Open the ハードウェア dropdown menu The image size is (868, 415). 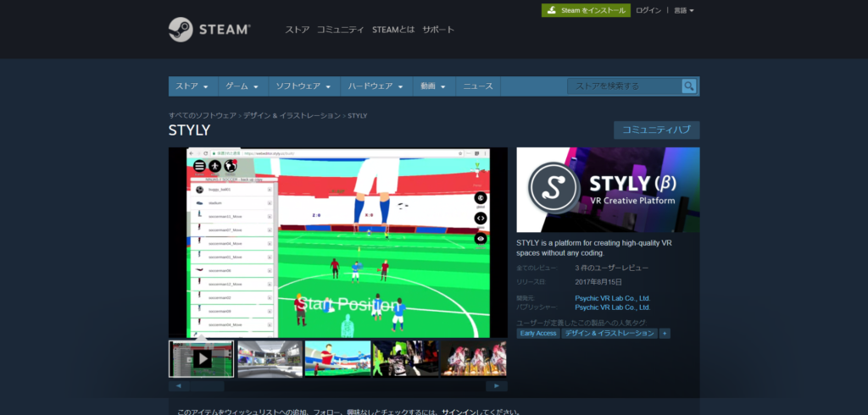376,86
